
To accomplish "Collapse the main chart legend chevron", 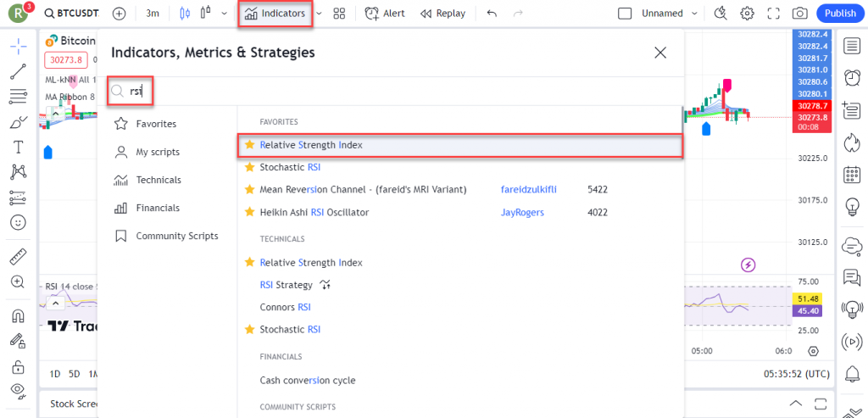I will click(56, 114).
